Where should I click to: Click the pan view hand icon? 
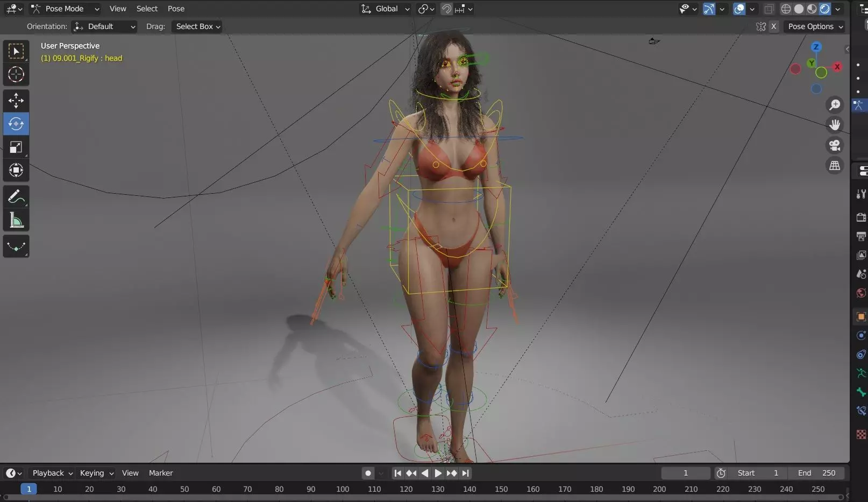(835, 125)
